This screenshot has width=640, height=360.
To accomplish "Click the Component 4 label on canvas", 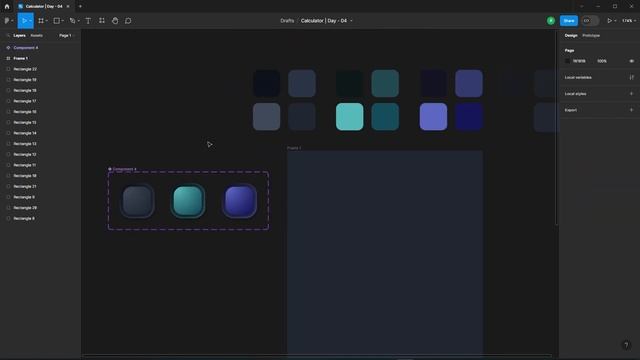I will click(122, 169).
